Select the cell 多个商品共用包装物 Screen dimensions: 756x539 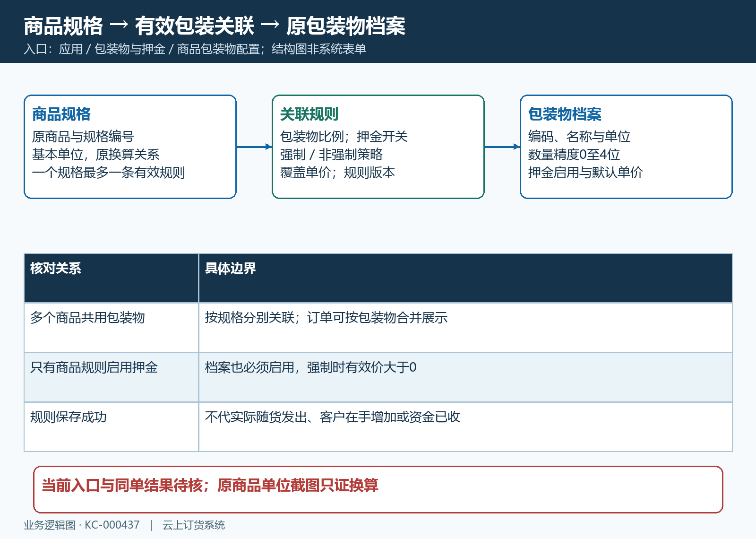(x=112, y=328)
